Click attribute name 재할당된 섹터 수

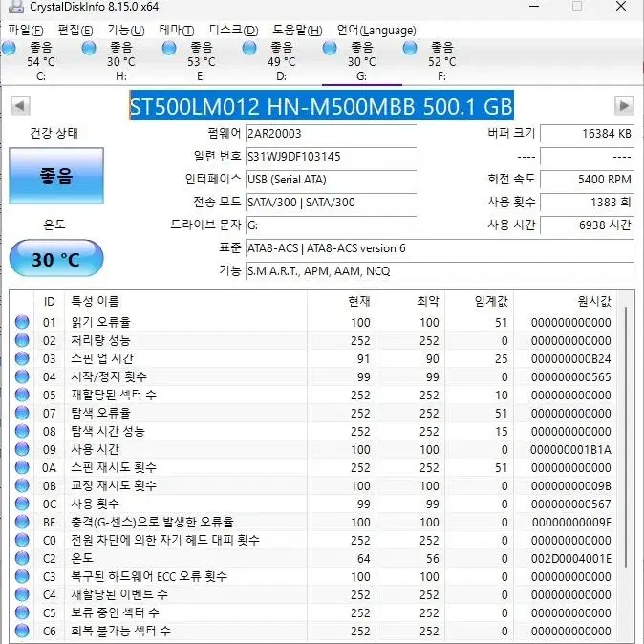point(114,395)
